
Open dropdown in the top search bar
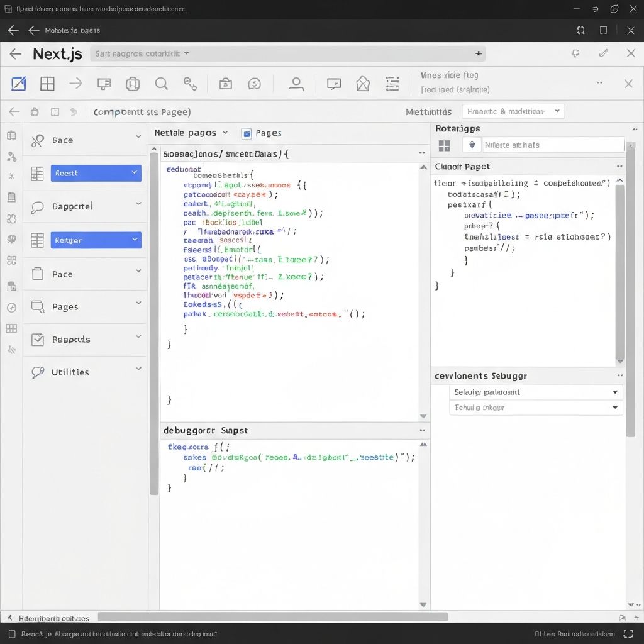point(186,53)
